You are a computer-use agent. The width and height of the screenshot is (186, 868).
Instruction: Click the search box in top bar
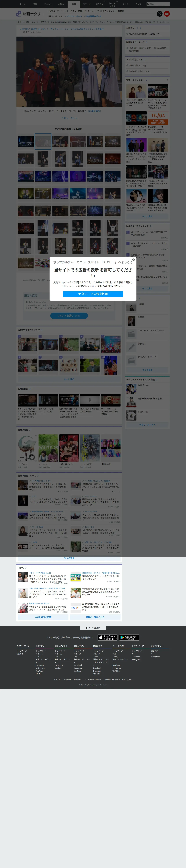(158, 4)
